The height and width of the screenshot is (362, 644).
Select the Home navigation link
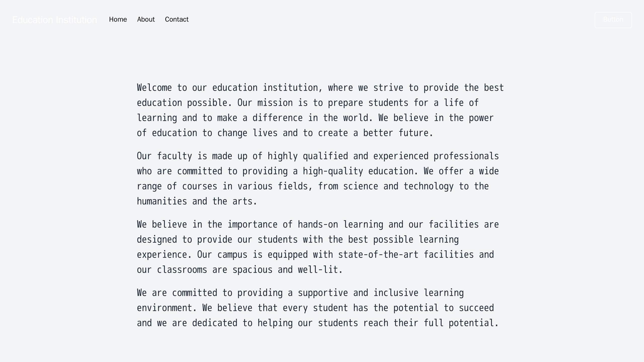click(x=117, y=19)
